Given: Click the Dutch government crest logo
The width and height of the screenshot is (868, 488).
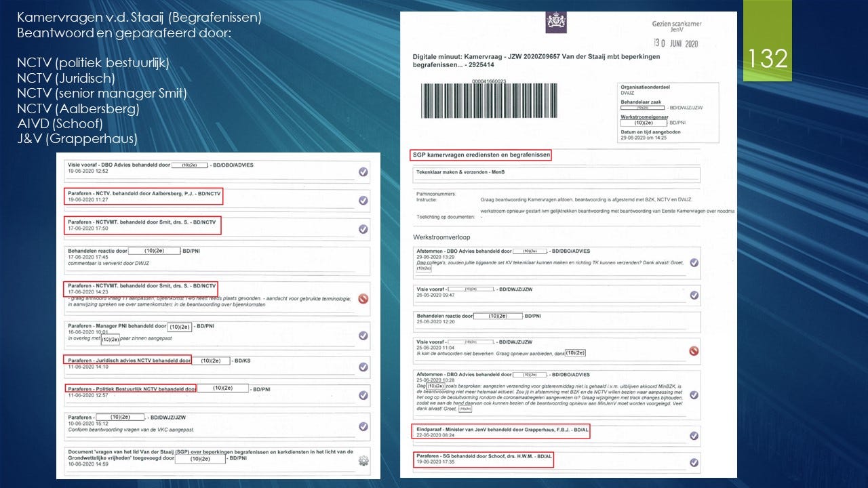Looking at the screenshot, I should 556,22.
